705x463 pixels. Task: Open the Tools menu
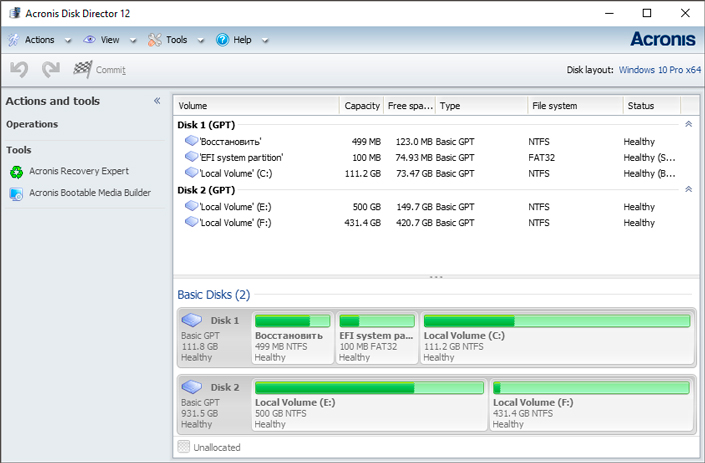(177, 40)
